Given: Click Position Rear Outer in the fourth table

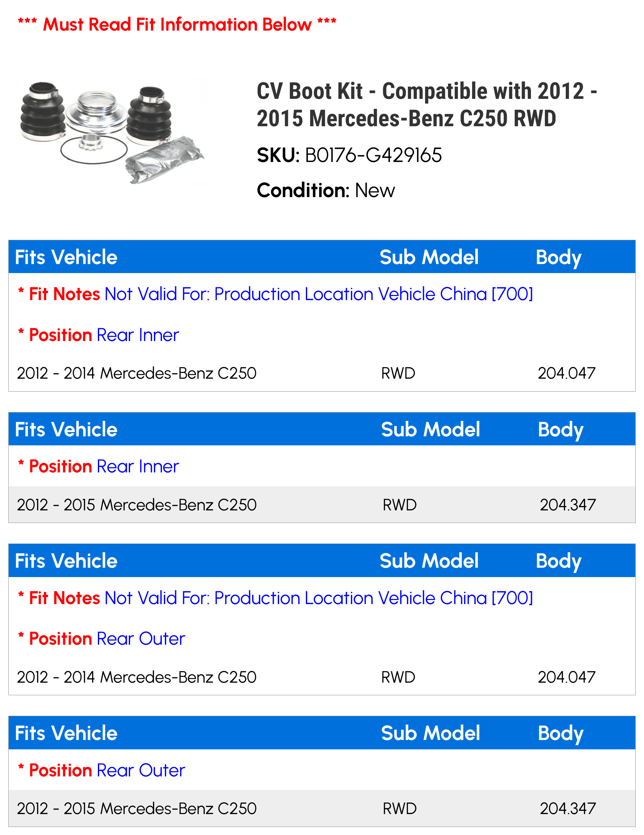Looking at the screenshot, I should click(x=101, y=770).
